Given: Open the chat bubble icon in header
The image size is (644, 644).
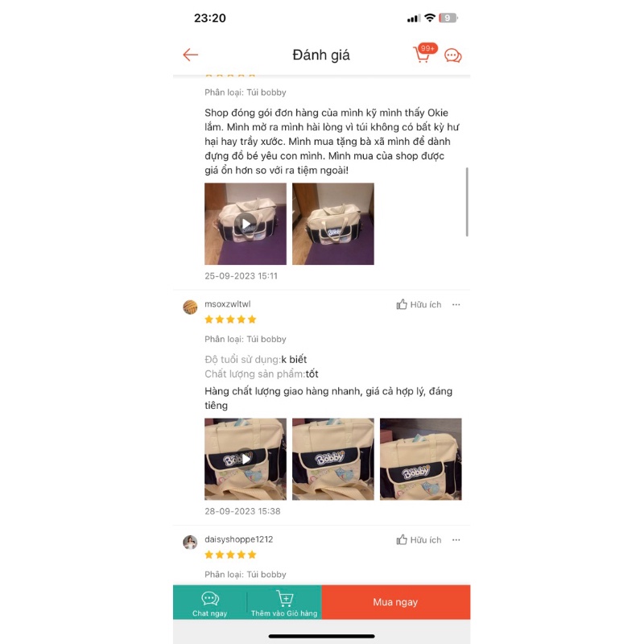Looking at the screenshot, I should (x=453, y=56).
